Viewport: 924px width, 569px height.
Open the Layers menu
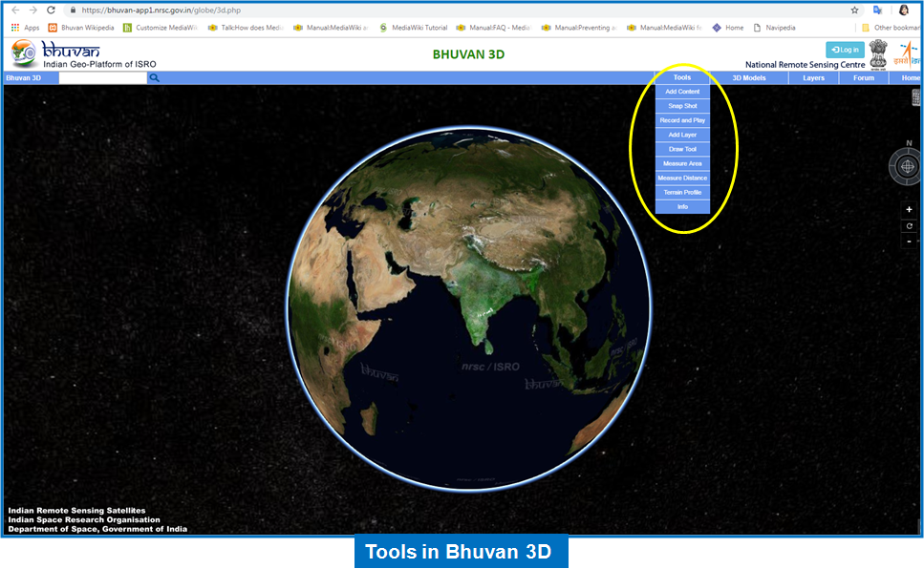coord(813,77)
